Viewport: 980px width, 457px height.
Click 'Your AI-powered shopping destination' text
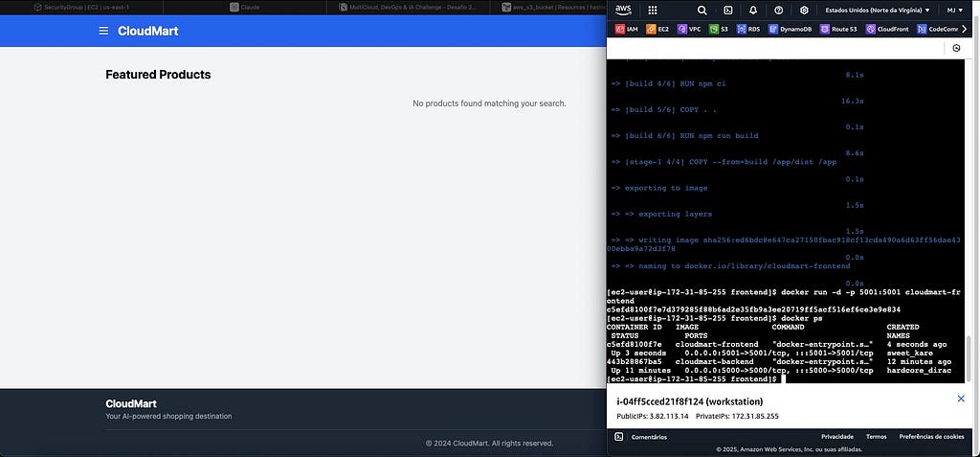tap(168, 417)
